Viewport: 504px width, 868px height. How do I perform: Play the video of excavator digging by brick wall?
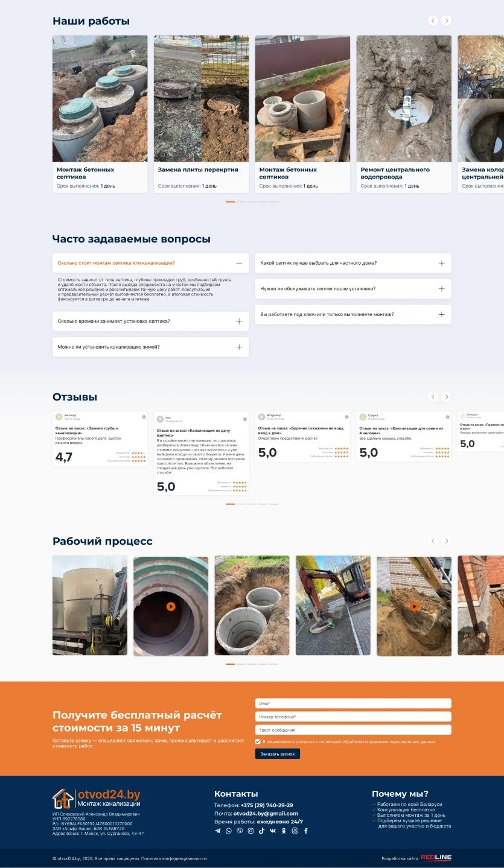pyautogui.click(x=414, y=606)
